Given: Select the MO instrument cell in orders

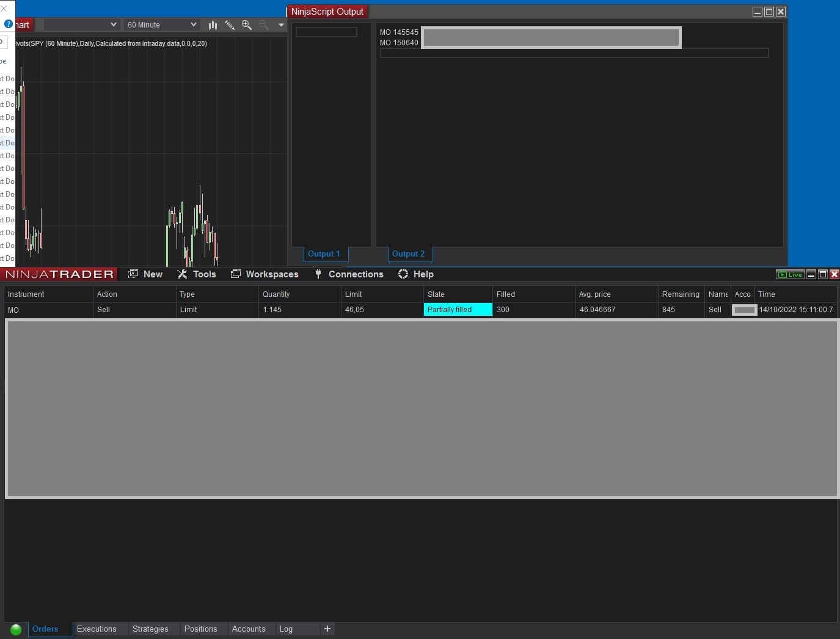Looking at the screenshot, I should [49, 310].
